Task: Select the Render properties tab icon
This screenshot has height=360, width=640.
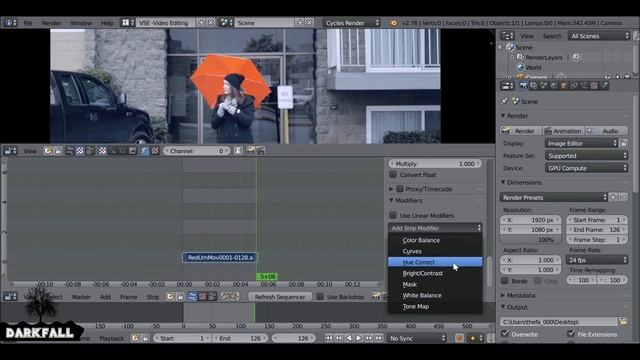Action: tap(524, 86)
